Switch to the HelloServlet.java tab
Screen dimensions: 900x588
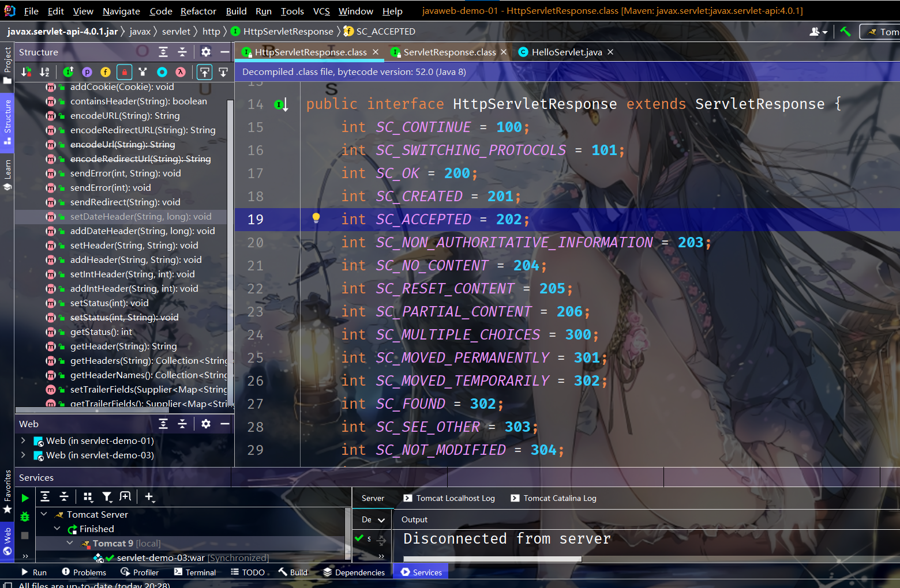tap(567, 52)
